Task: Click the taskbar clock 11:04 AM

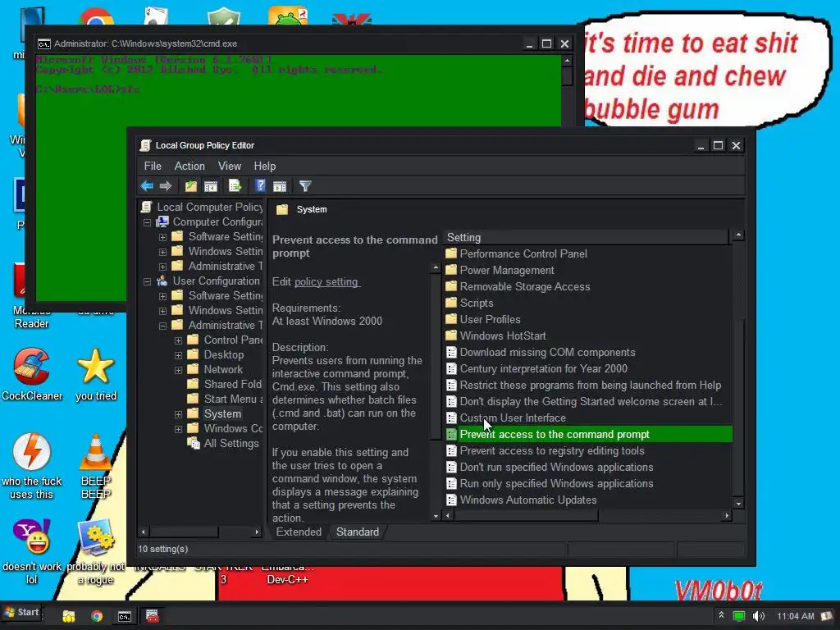Action: click(x=796, y=616)
